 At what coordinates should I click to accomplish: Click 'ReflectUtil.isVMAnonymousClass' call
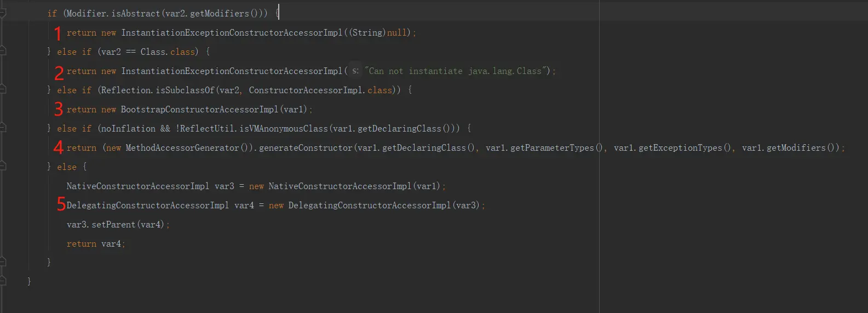pos(254,128)
